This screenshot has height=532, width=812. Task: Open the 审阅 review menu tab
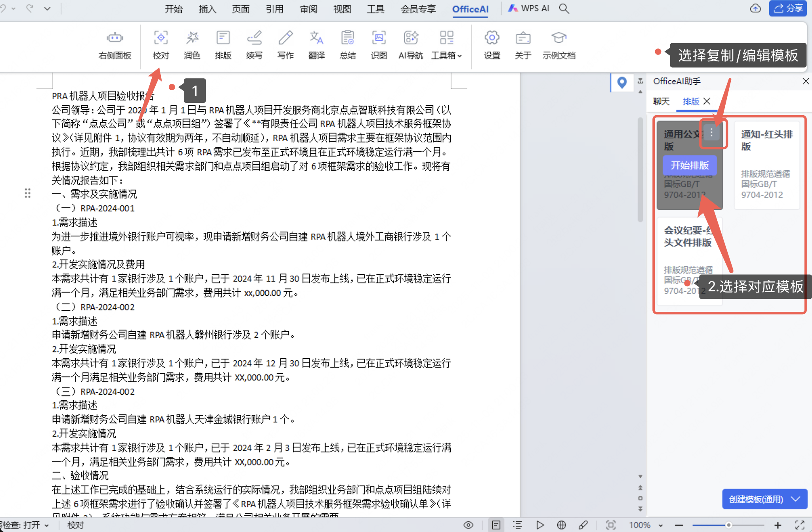point(308,9)
